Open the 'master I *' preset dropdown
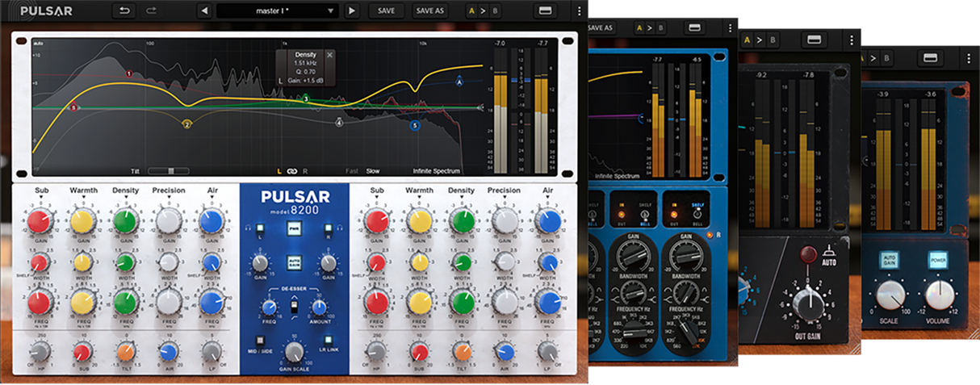 (x=277, y=11)
